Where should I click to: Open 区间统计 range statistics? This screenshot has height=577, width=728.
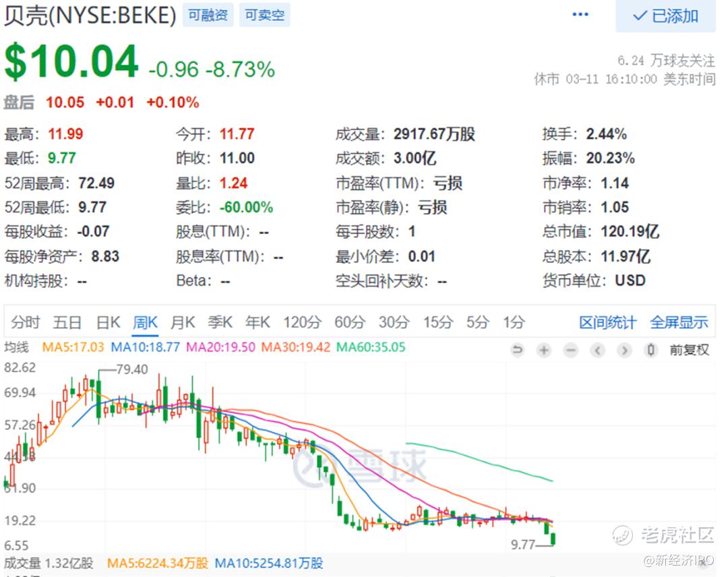(608, 322)
